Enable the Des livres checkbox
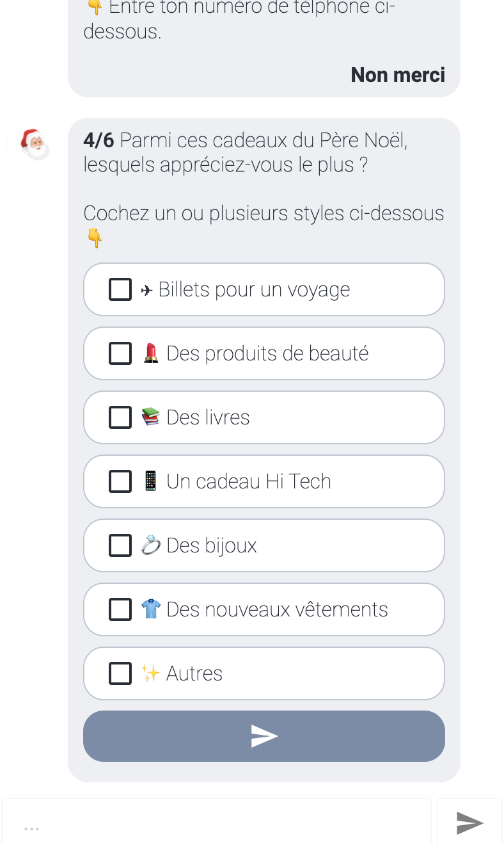Viewport: 504px width, 845px height. point(120,417)
